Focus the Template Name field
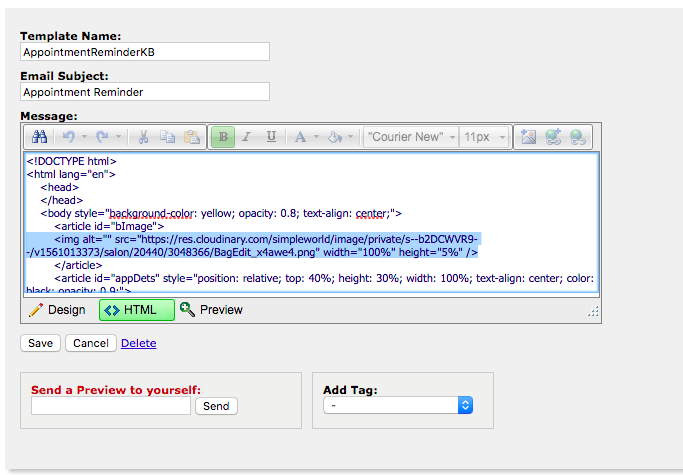This screenshot has width=683, height=475. pyautogui.click(x=145, y=52)
